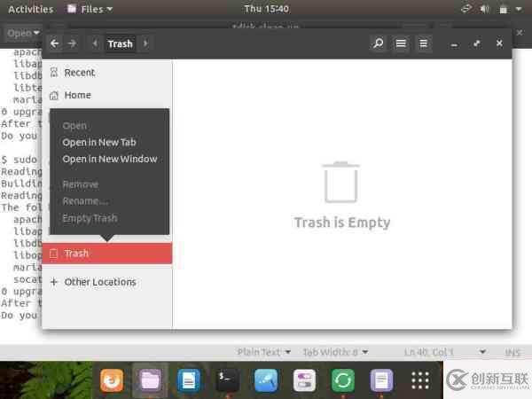Close the Files window
532x399 pixels.
coord(499,43)
